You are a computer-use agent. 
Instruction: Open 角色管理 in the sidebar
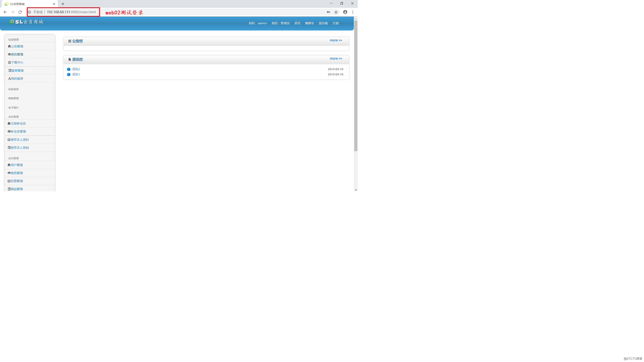point(30,173)
